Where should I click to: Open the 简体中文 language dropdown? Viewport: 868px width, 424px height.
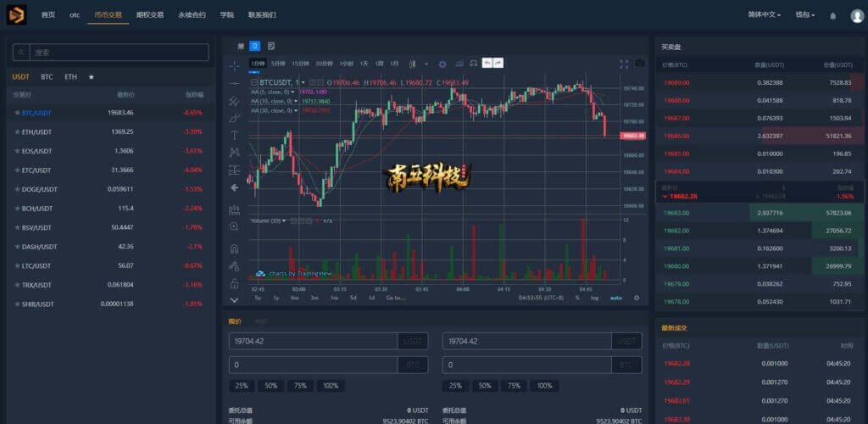click(x=764, y=15)
